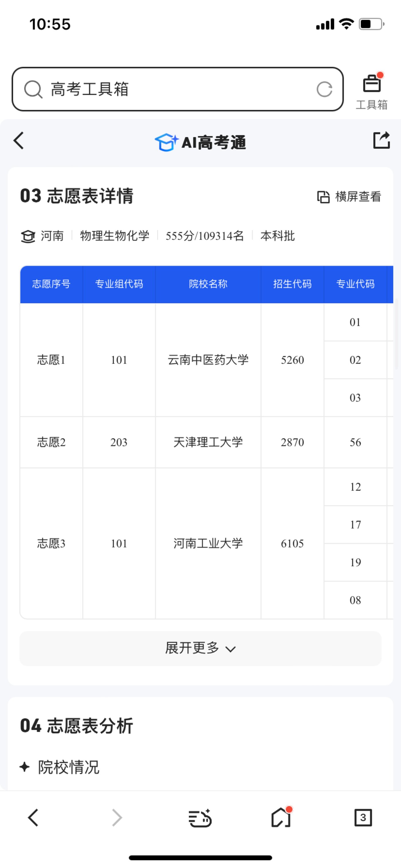
Task: Click the 院校名称 column header
Action: click(208, 284)
